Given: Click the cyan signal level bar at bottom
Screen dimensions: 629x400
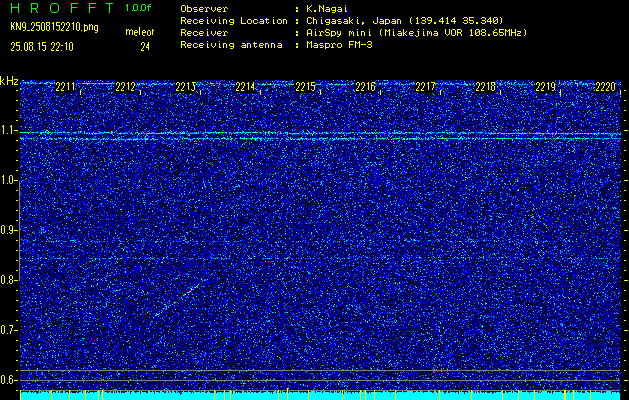Looking at the screenshot, I should 321,396.
